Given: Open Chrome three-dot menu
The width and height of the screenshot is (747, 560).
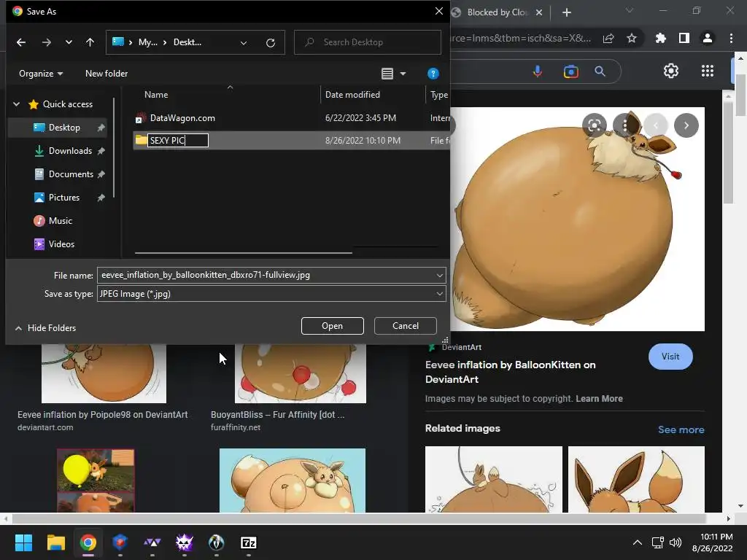Looking at the screenshot, I should pos(731,39).
